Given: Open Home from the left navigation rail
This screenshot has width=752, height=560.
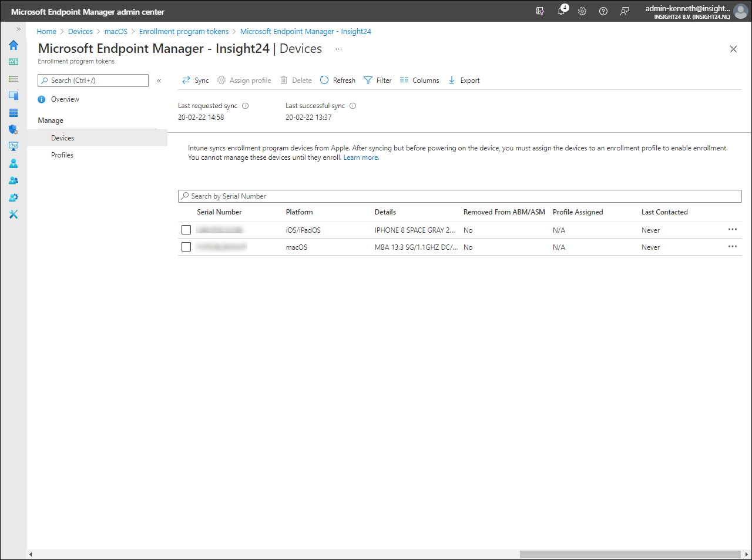Looking at the screenshot, I should [13, 45].
